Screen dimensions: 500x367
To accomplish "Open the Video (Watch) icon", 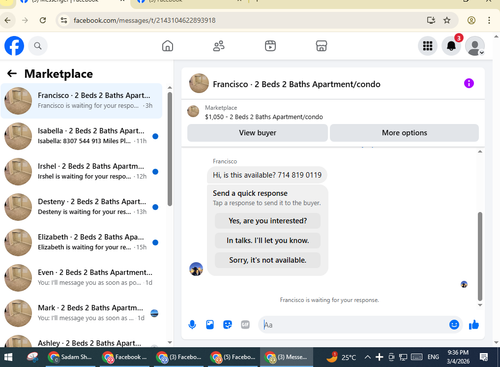I will [270, 46].
